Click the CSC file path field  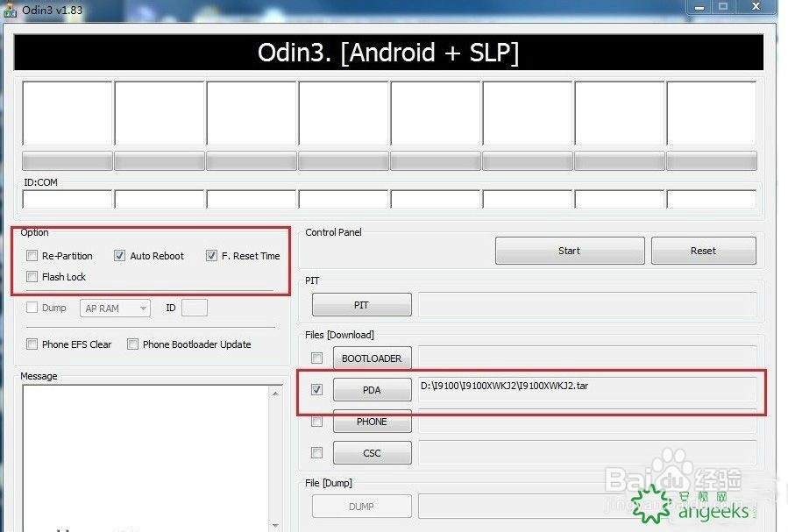pyautogui.click(x=587, y=452)
